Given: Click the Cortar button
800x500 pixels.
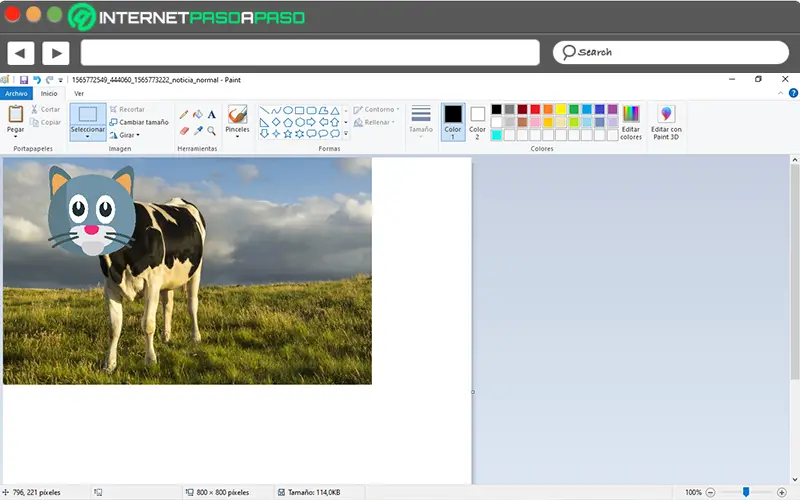Looking at the screenshot, I should [45, 109].
